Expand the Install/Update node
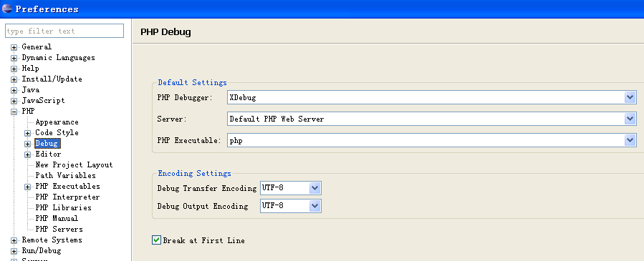 point(14,79)
